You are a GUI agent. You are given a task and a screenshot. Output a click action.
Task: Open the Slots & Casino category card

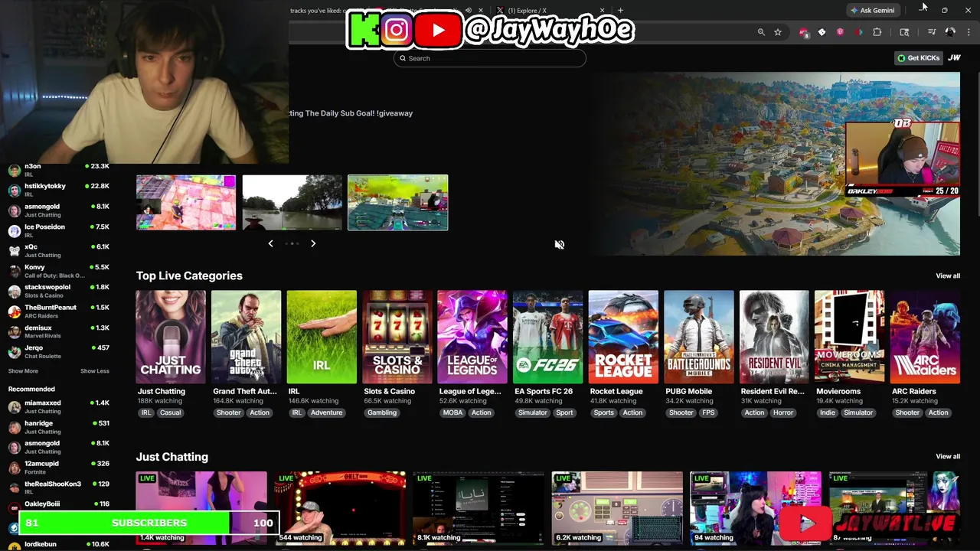point(397,337)
